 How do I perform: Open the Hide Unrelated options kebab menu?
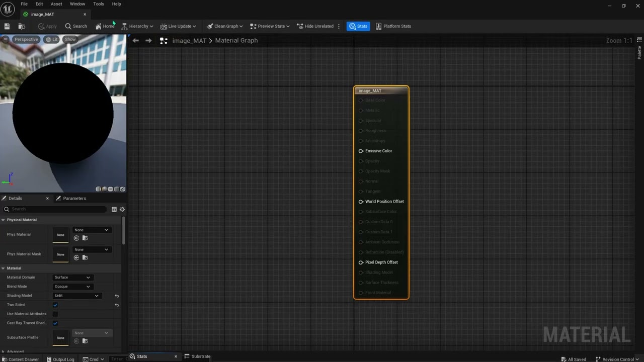click(x=339, y=26)
